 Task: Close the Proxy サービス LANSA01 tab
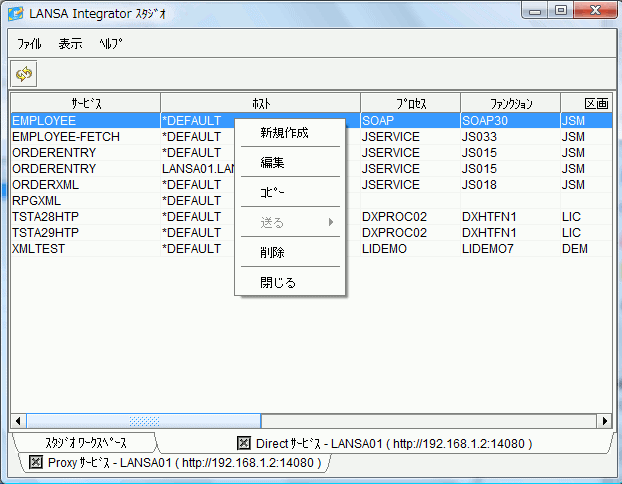coord(36,462)
